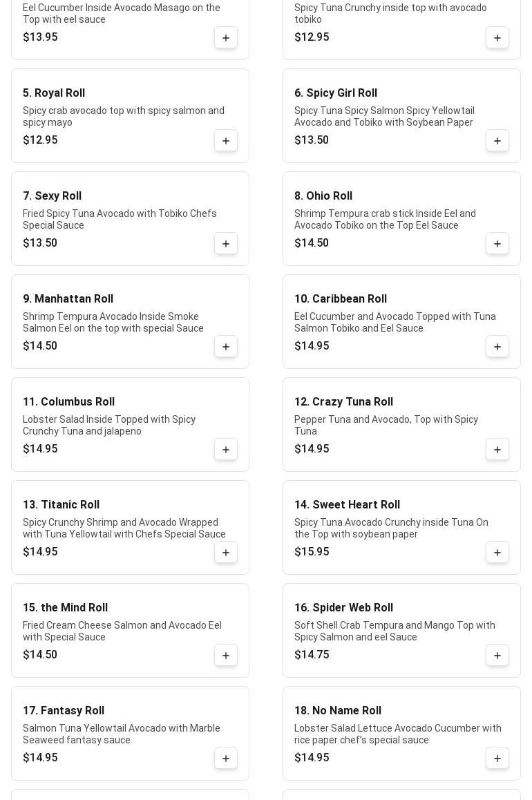Add Manhattan Roll to order
Image resolution: width=532 pixels, height=800 pixels.
(226, 347)
